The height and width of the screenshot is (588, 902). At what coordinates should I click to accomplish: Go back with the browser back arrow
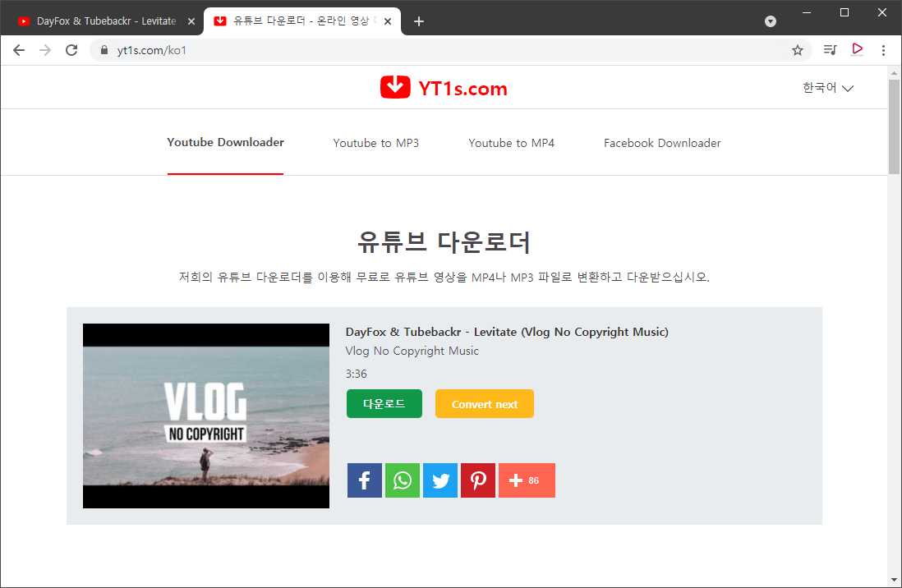19,50
